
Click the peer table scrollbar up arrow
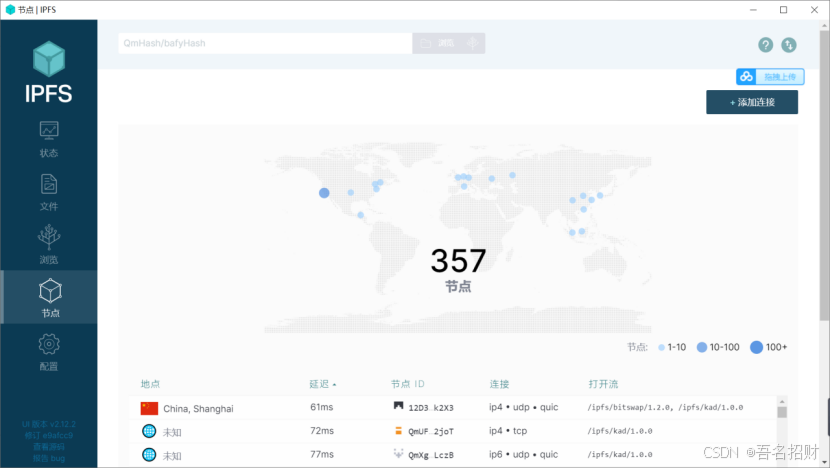(782, 401)
